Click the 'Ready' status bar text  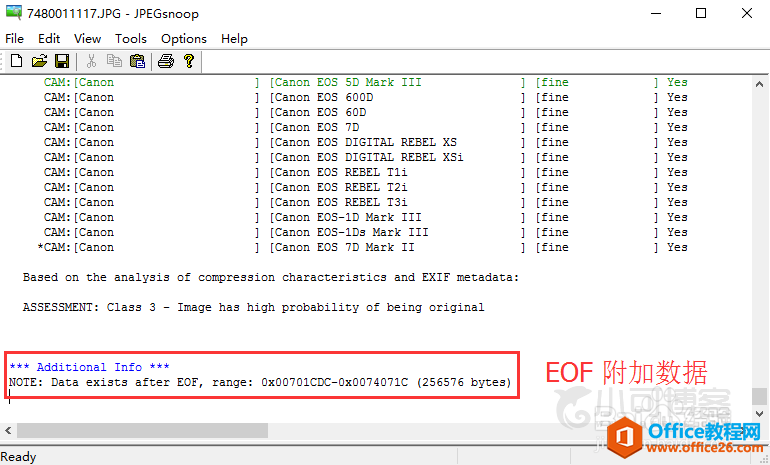pyautogui.click(x=19, y=457)
